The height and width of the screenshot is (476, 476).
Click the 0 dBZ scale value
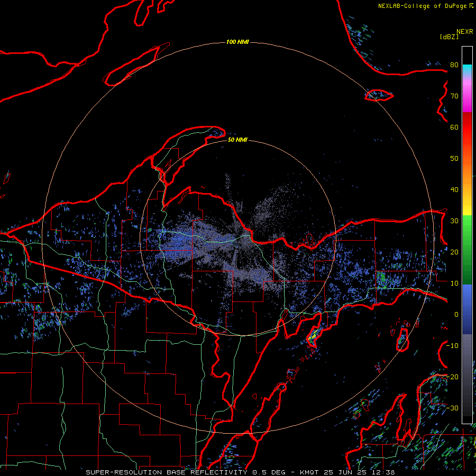(456, 315)
